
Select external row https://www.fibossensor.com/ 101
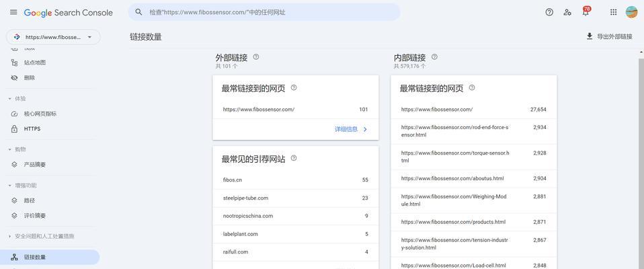click(x=296, y=110)
